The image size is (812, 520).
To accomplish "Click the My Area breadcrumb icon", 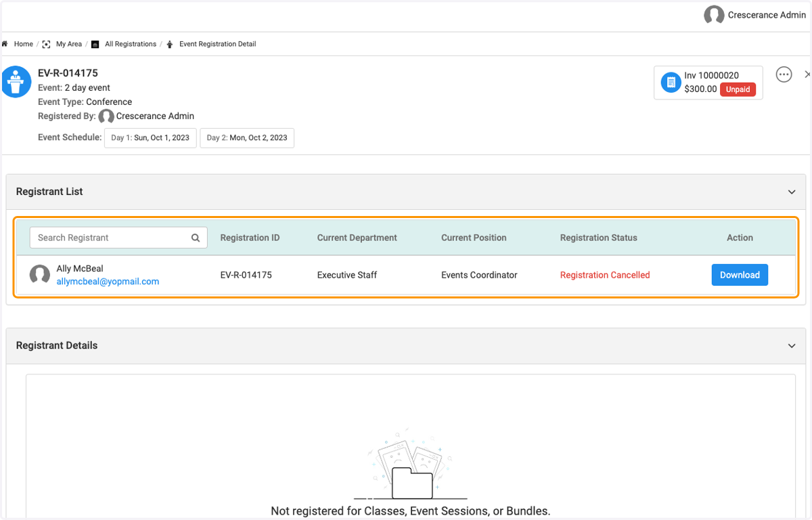I will (x=46, y=44).
